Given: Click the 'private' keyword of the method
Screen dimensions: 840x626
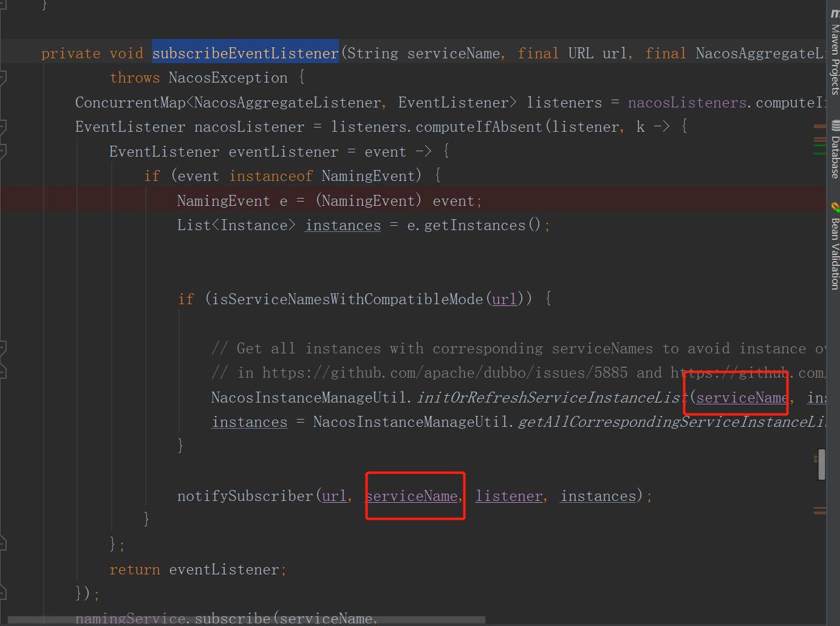Looking at the screenshot, I should click(x=71, y=53).
